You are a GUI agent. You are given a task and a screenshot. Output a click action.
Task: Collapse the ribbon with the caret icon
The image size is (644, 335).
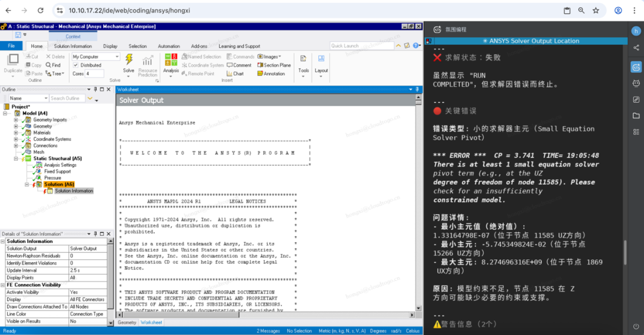coord(398,45)
